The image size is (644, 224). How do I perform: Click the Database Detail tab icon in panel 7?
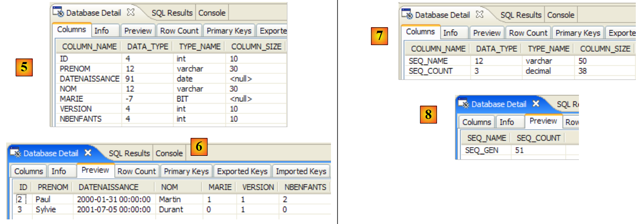(408, 15)
